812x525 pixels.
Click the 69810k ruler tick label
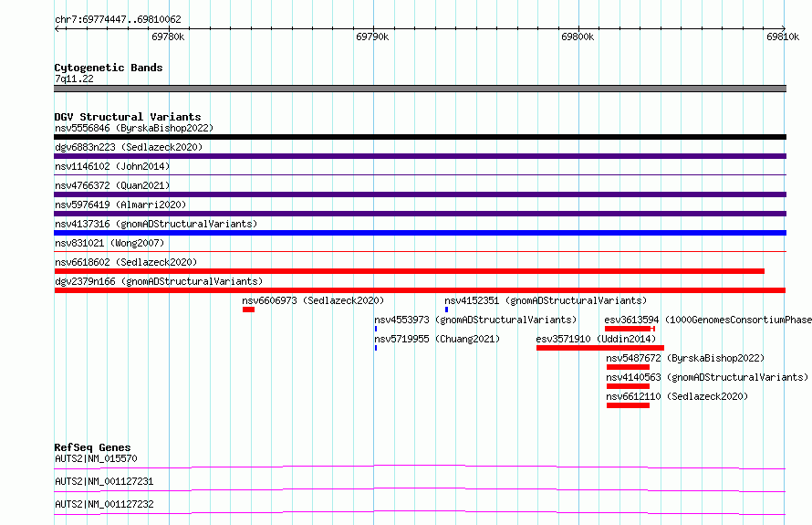click(783, 37)
